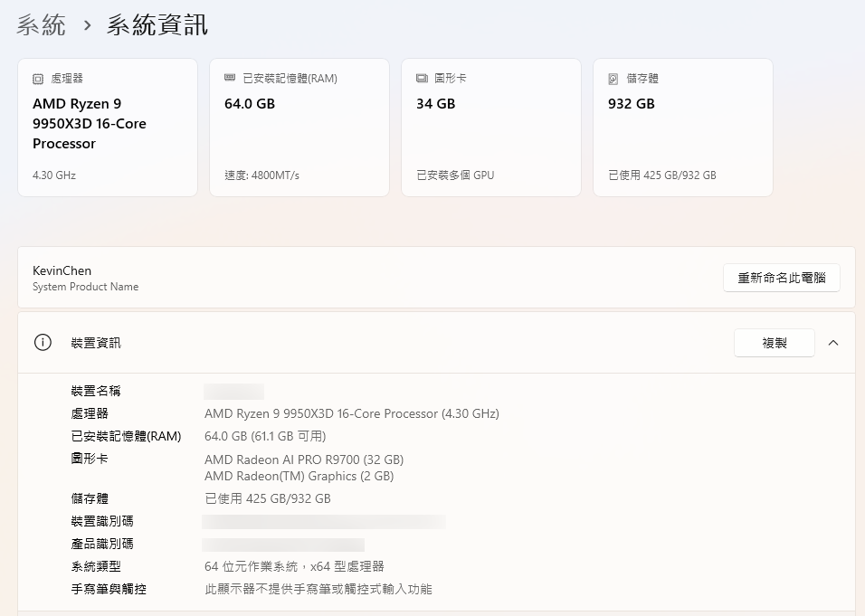865x616 pixels.
Task: Click the 圖形卡 row label in device specifications
Action: click(x=90, y=459)
